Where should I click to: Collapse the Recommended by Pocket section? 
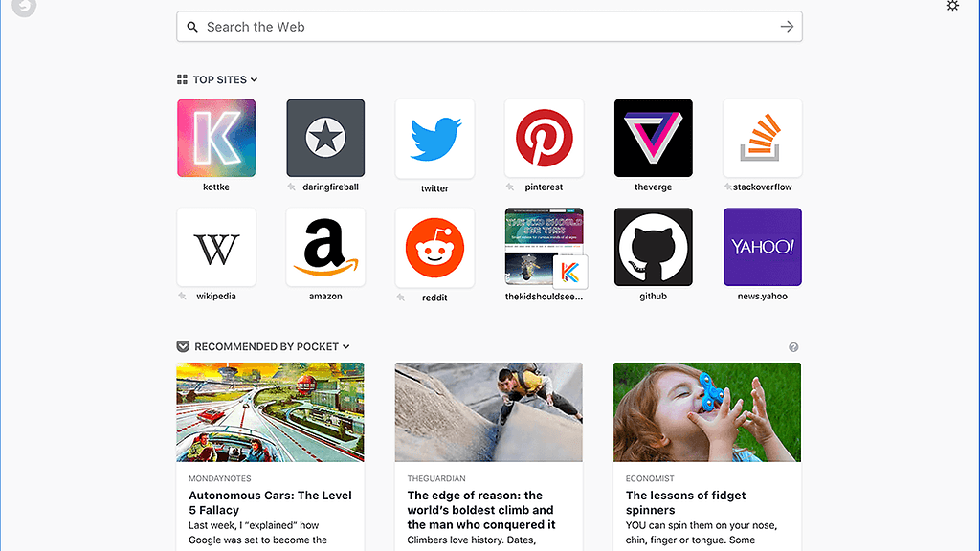346,347
